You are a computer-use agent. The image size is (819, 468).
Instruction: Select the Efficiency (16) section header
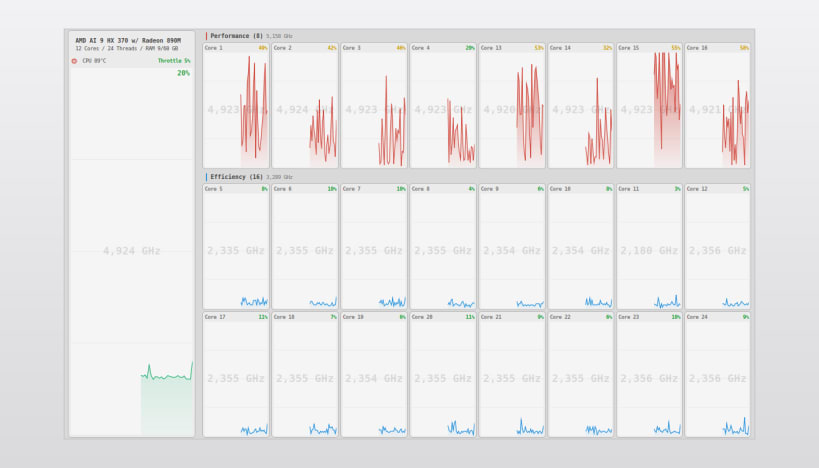(x=237, y=177)
